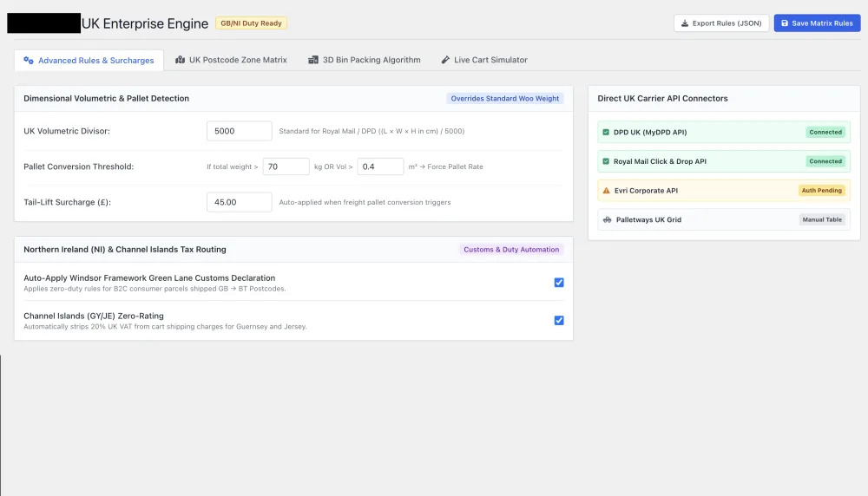
Task: Click the Tail-Lift Surcharge (£) label
Action: 67,202
